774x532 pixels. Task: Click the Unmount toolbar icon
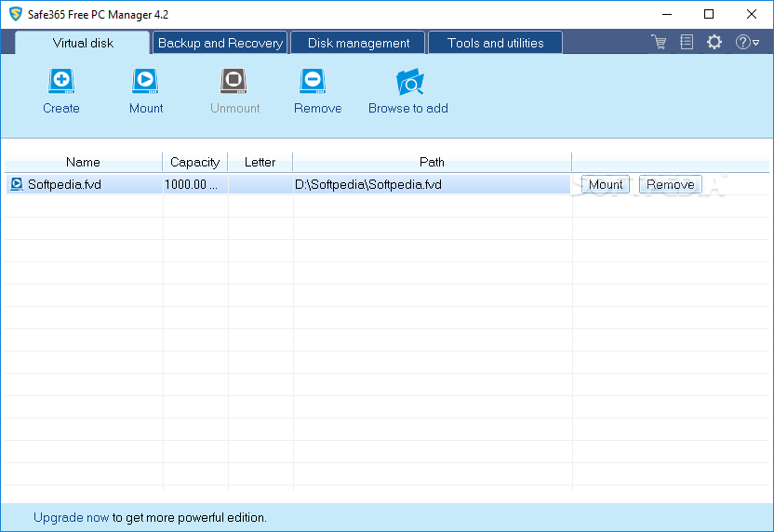pyautogui.click(x=234, y=81)
